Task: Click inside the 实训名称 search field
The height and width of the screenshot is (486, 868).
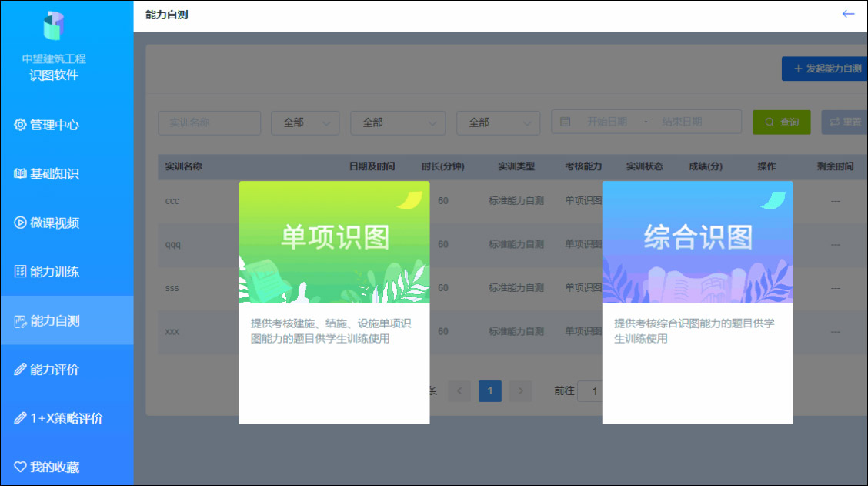Action: tap(209, 122)
